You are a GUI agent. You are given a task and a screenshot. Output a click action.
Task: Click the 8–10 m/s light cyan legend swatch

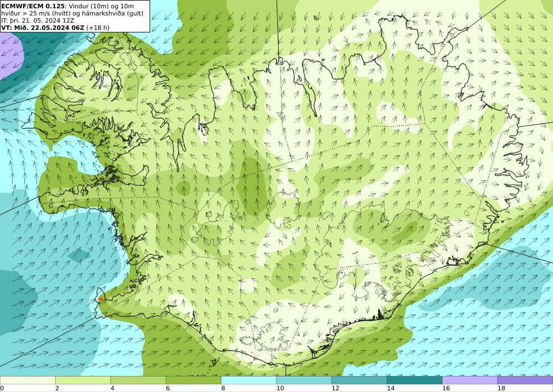[249, 380]
